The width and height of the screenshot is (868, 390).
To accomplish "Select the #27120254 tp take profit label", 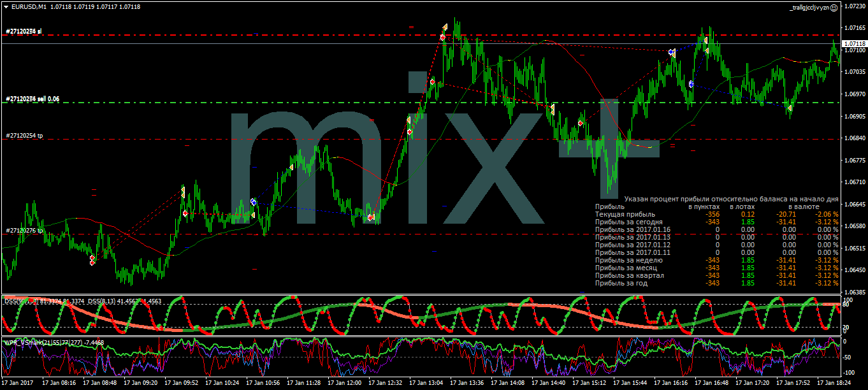I will [24, 136].
